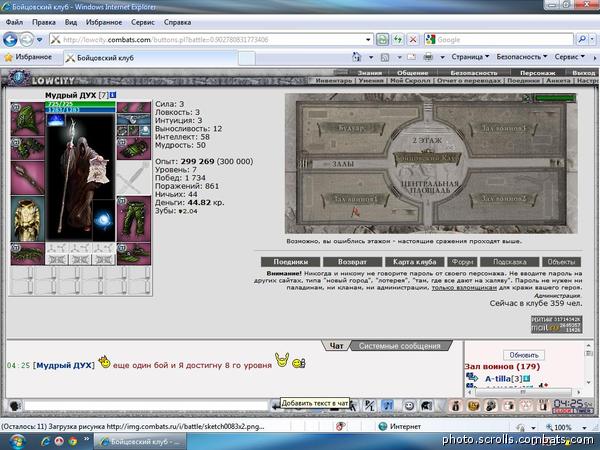Click the Избранное star favorites button
This screenshot has width=600, height=450.
(x=28, y=57)
